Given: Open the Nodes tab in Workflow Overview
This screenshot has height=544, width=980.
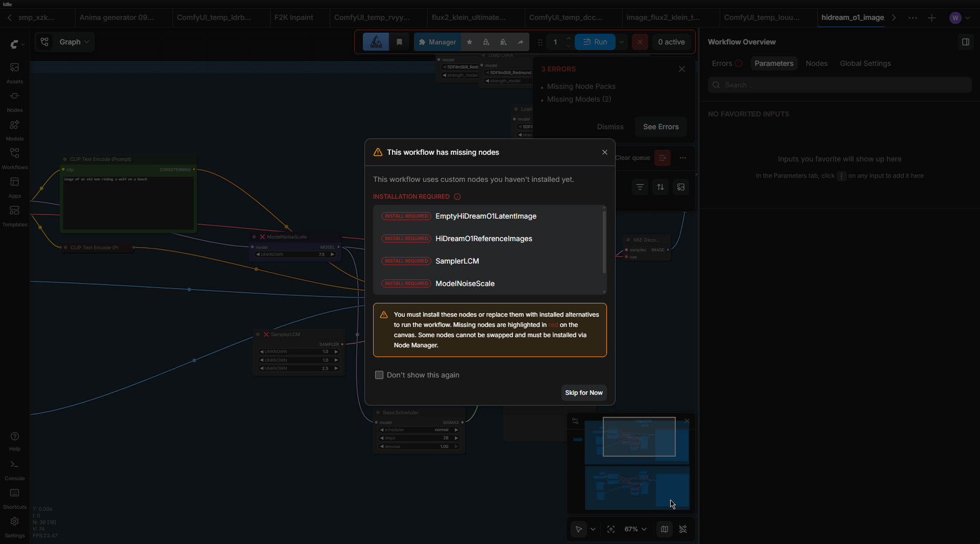Looking at the screenshot, I should [x=816, y=63].
